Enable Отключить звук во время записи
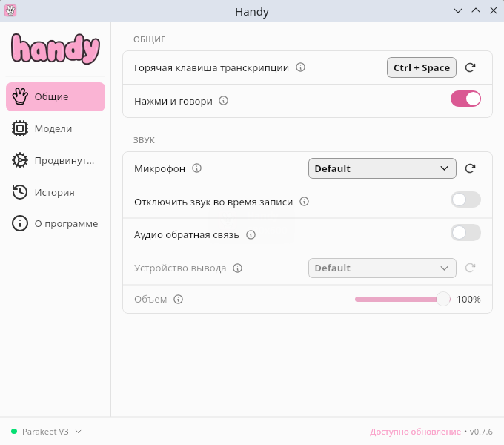This screenshot has width=504, height=445. 465,200
